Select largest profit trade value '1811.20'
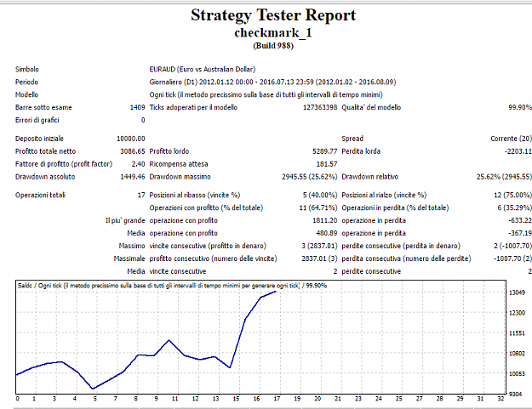Viewport: 532px width, 409px height. (x=324, y=220)
